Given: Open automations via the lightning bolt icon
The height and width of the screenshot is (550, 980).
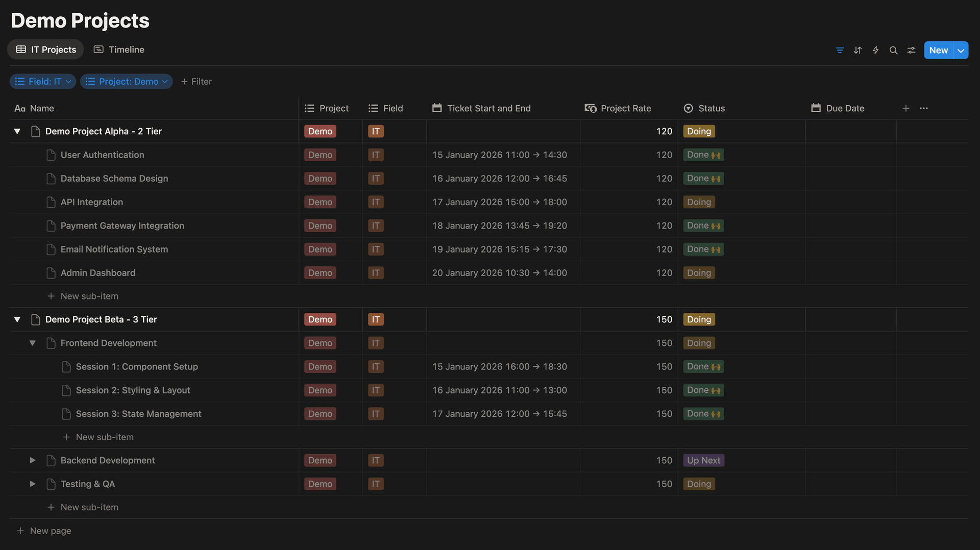Looking at the screenshot, I should tap(875, 50).
